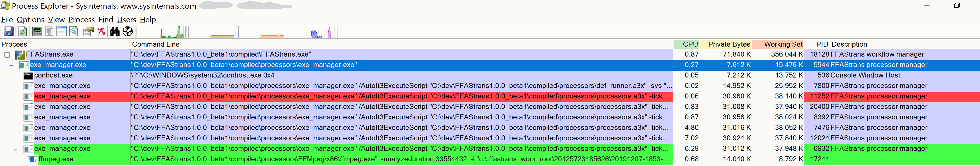
Task: Click the red X Kill Process icon
Action: (x=101, y=32)
